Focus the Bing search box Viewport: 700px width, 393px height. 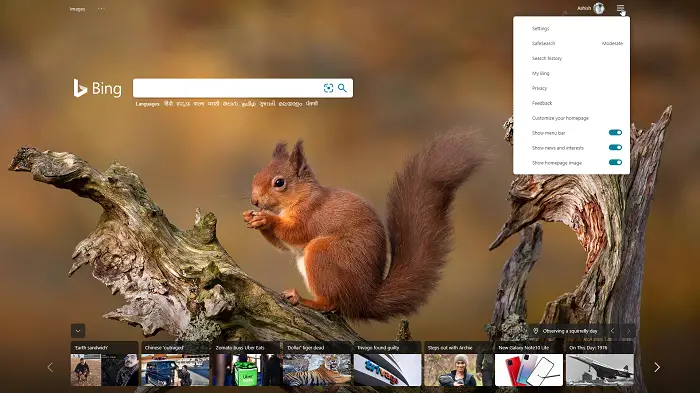227,88
